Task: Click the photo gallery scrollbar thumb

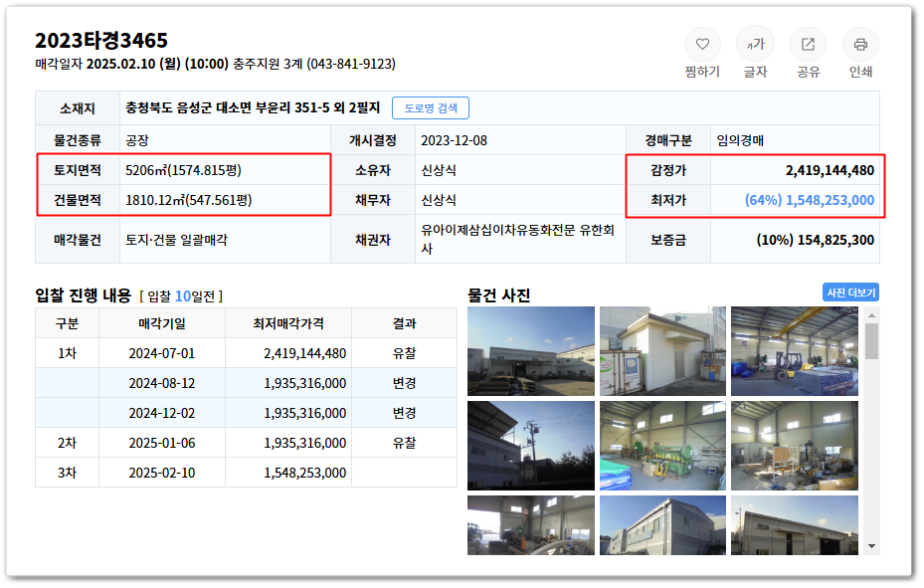Action: pos(872,341)
